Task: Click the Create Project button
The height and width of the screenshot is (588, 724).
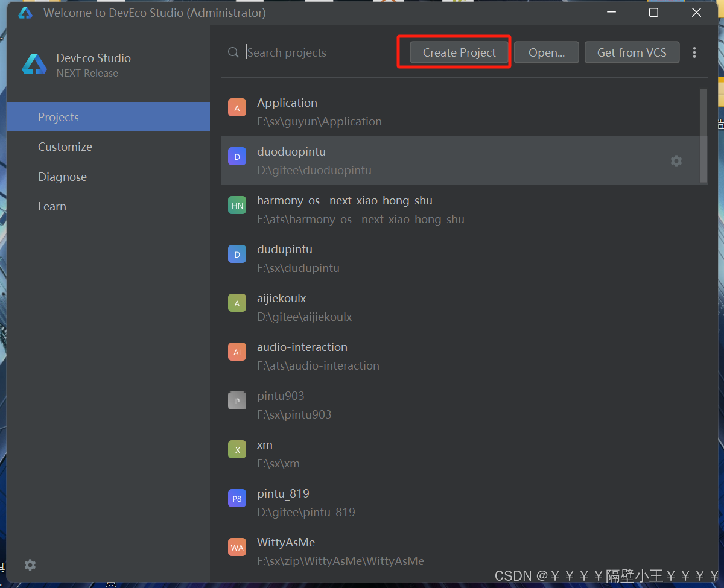Action: tap(459, 52)
